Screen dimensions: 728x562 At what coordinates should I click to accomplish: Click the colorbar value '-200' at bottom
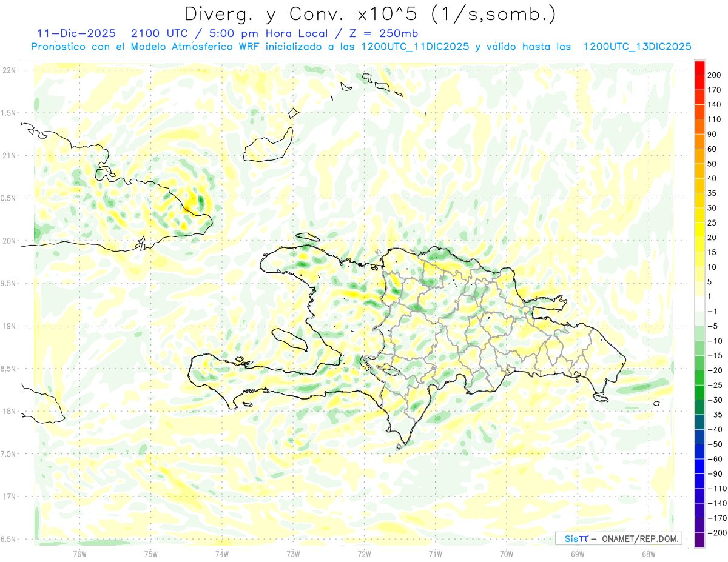point(716,533)
